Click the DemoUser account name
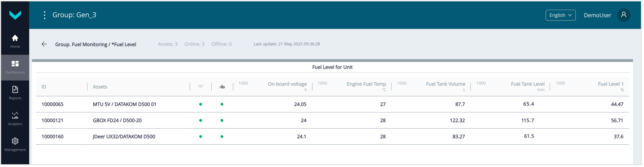 (x=597, y=15)
